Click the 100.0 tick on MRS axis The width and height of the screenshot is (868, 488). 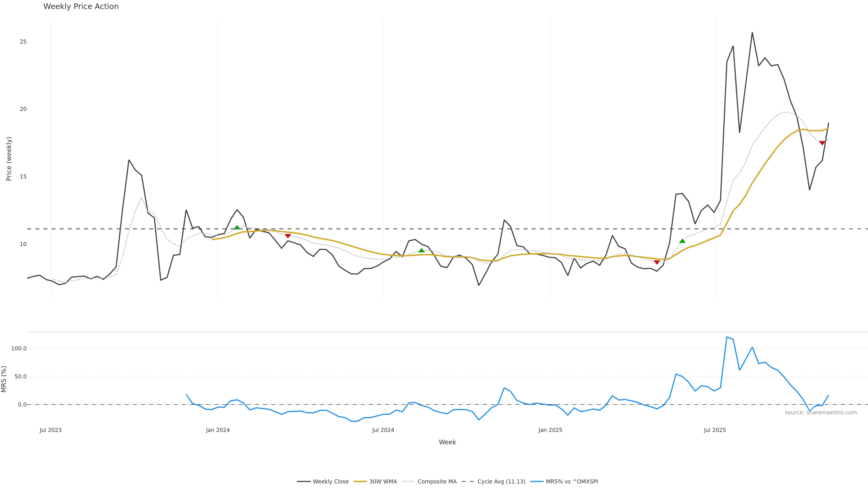pyautogui.click(x=19, y=349)
